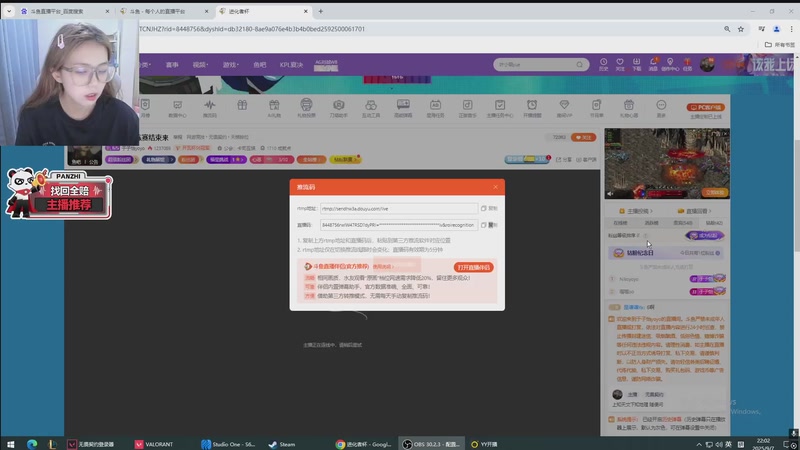Open the user avatar in the header

pos(707,64)
